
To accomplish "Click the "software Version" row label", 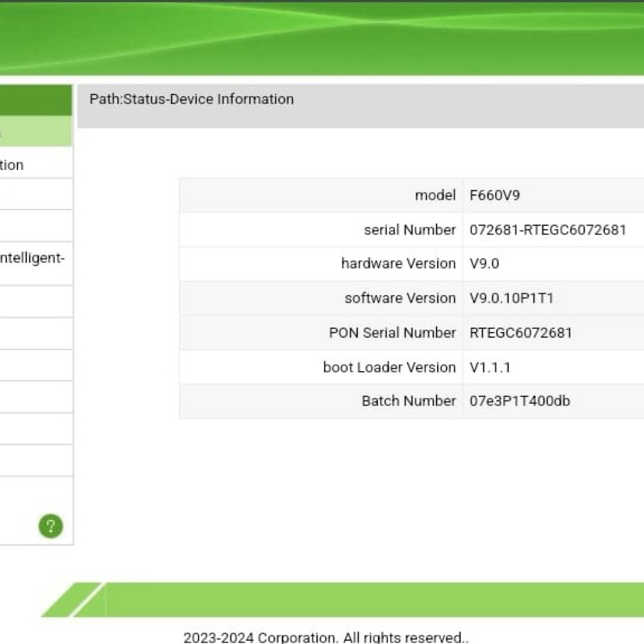I will pyautogui.click(x=400, y=298).
